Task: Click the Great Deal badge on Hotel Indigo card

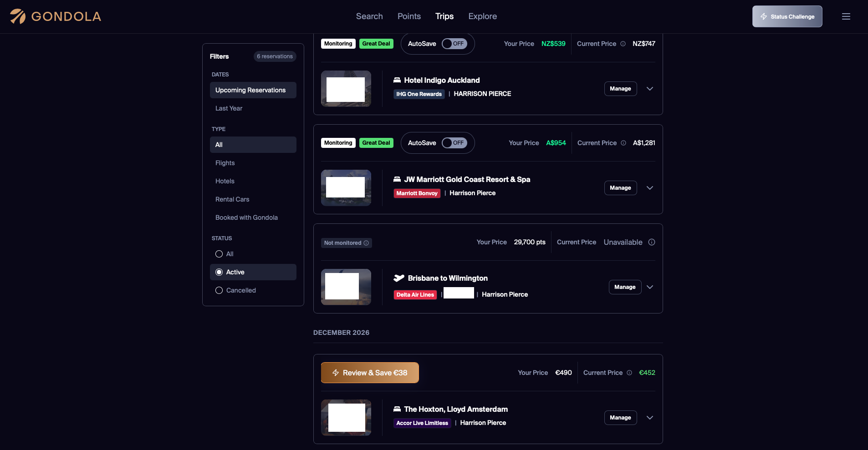Action: 376,44
